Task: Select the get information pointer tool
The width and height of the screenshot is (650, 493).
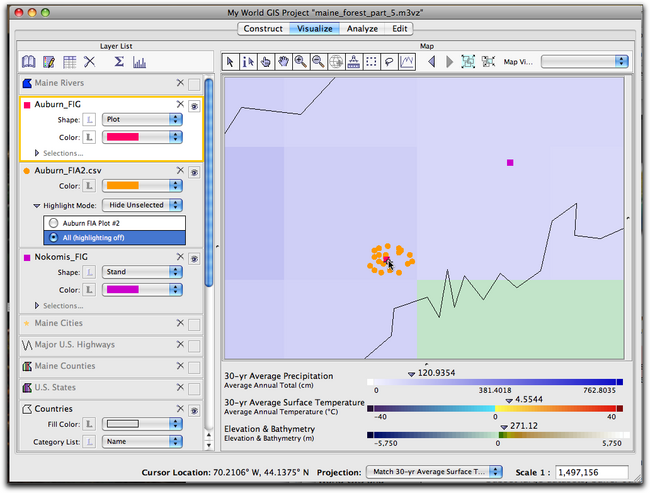Action: coord(248,62)
